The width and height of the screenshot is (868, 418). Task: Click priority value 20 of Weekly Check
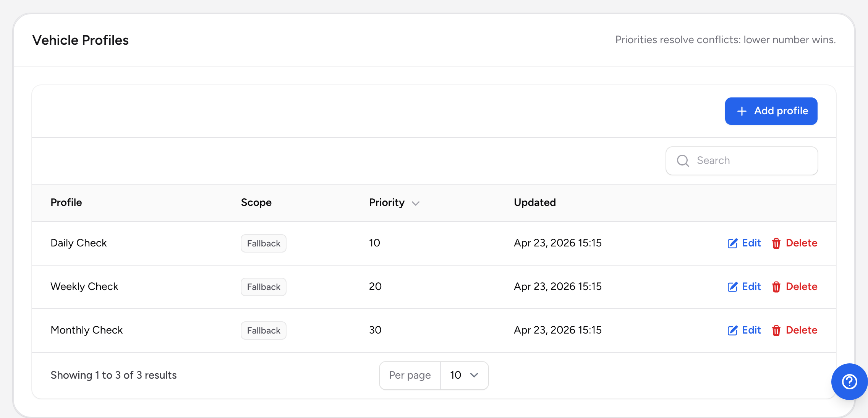pos(375,287)
